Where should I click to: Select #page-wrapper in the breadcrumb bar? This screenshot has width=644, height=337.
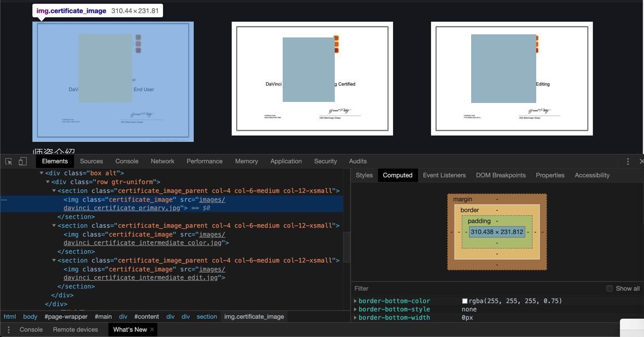pyautogui.click(x=66, y=317)
